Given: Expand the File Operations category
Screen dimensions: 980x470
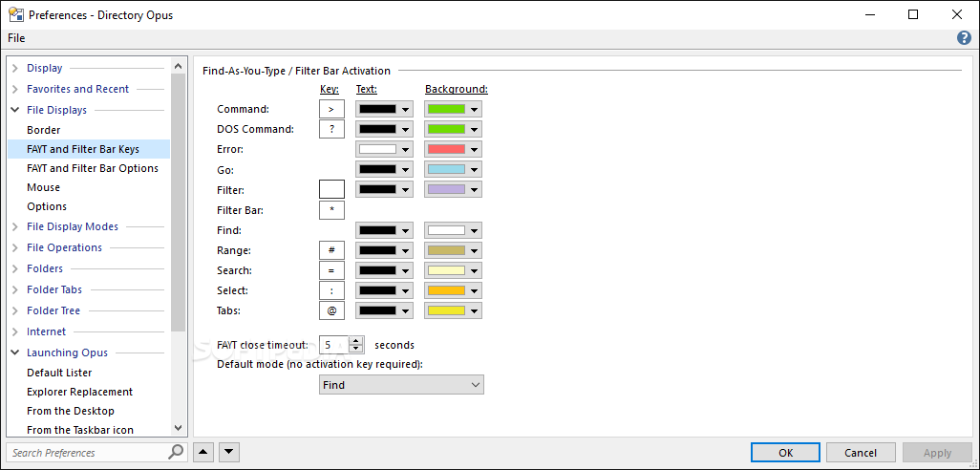Looking at the screenshot, I should click(15, 248).
